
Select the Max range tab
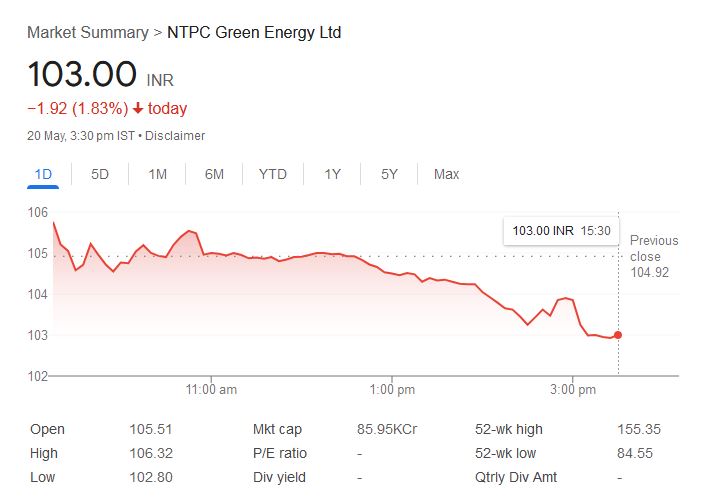click(x=446, y=174)
